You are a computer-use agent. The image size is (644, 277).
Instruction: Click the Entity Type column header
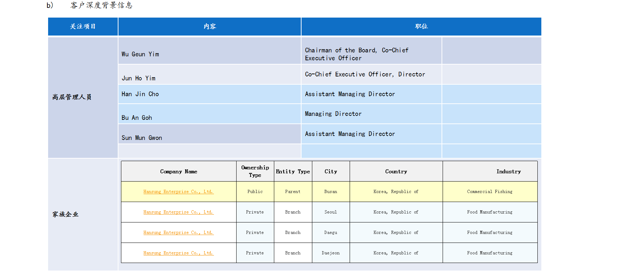coord(293,172)
